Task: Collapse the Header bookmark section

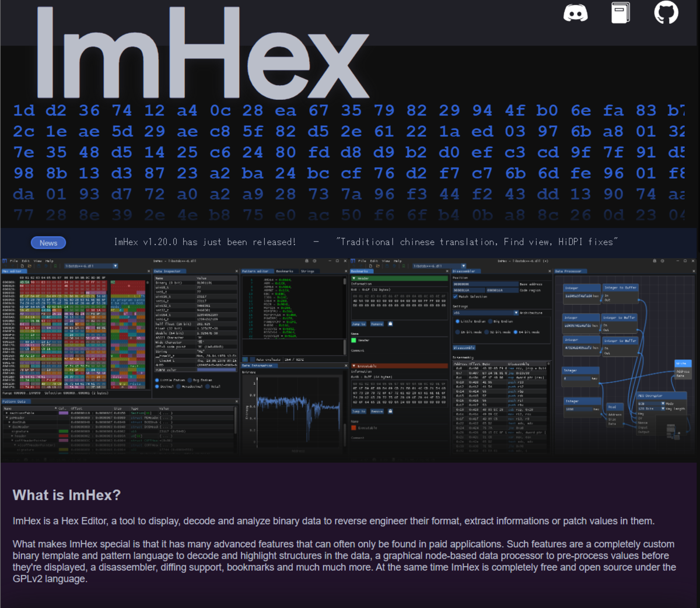Action: 354,278
